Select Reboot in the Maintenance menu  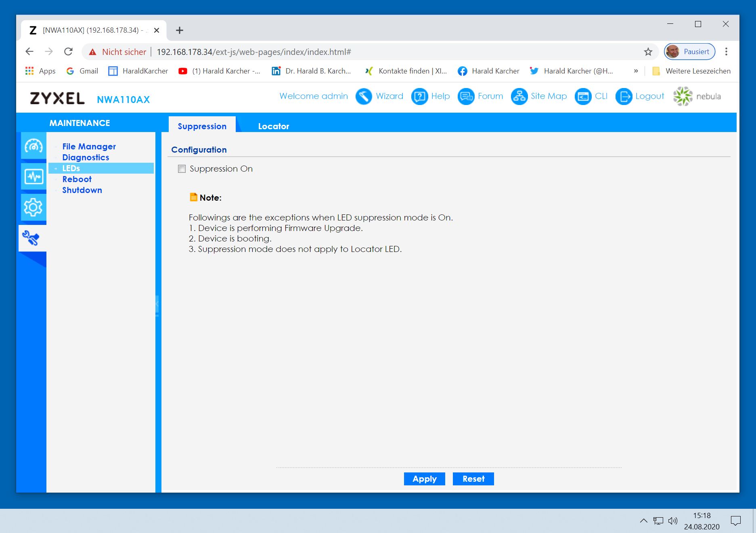point(77,179)
